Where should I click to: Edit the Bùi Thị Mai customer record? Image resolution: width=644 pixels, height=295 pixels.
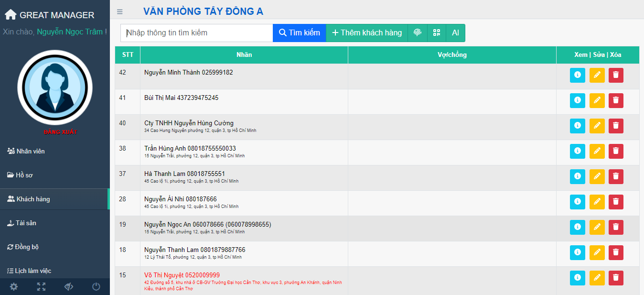pyautogui.click(x=597, y=100)
